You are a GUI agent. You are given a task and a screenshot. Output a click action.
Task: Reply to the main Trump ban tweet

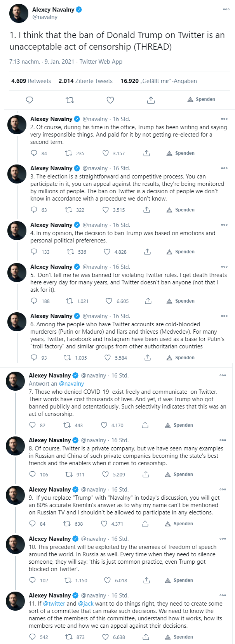coord(30,100)
